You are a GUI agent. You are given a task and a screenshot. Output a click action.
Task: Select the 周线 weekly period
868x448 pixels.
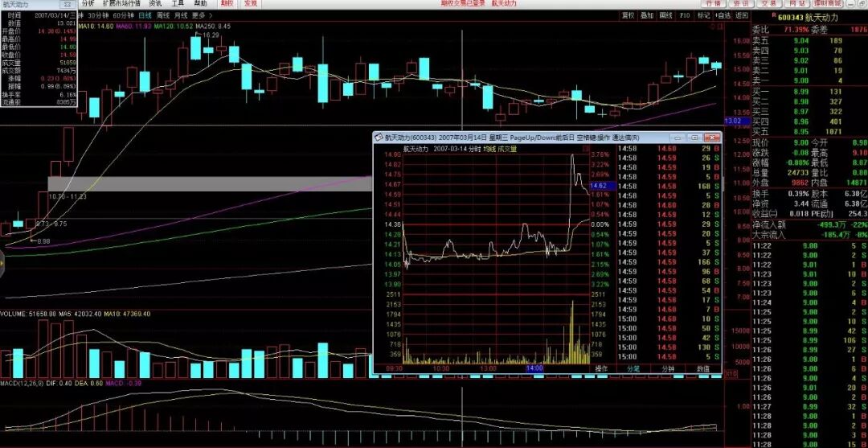(x=163, y=15)
